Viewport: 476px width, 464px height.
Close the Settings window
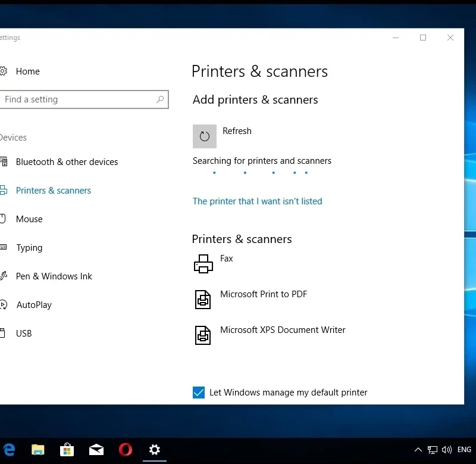(450, 38)
